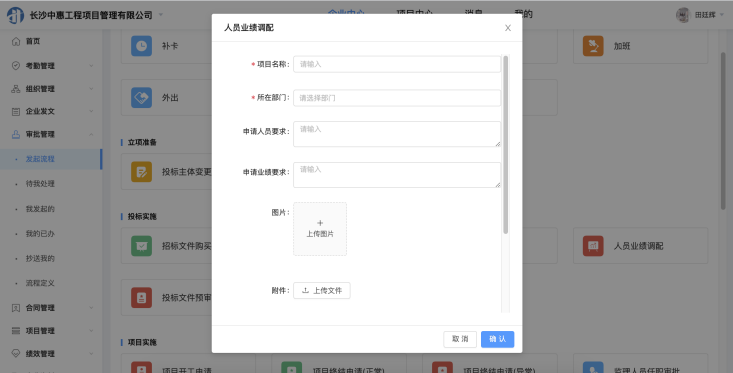Collapse the 审批管理 menu chevron
This screenshot has width=733, height=373.
coord(91,134)
